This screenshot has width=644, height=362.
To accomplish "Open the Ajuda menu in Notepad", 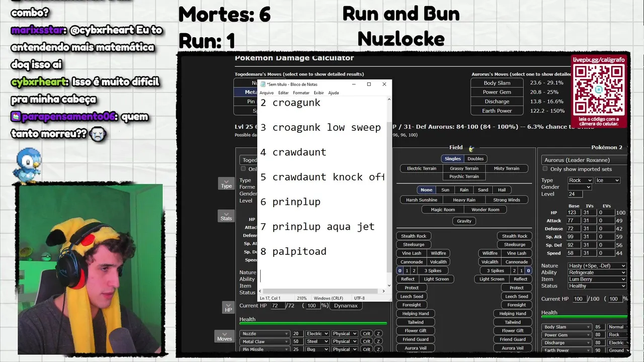I will (x=334, y=93).
